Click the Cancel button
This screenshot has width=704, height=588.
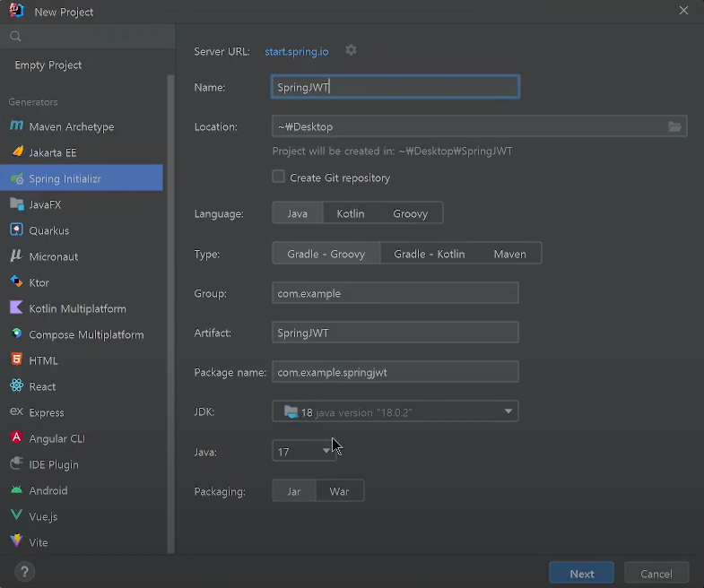[656, 574]
